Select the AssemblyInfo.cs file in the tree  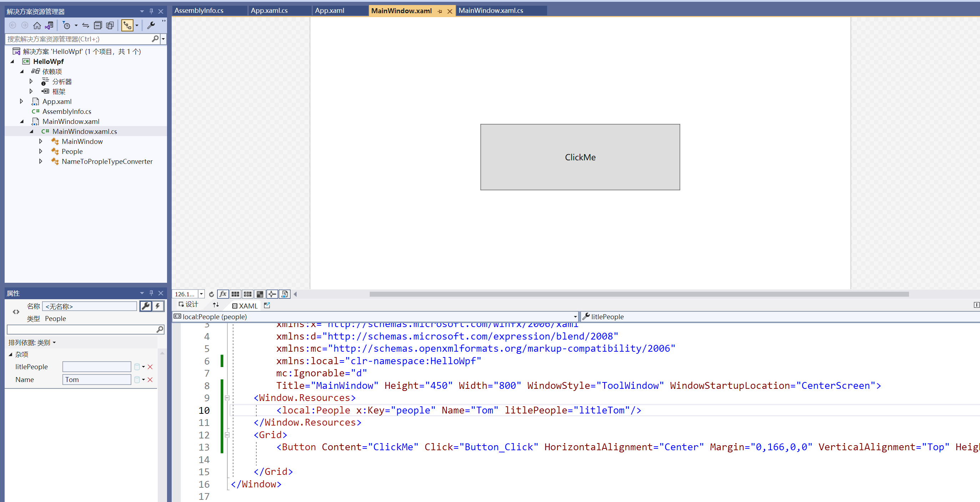[x=67, y=111]
